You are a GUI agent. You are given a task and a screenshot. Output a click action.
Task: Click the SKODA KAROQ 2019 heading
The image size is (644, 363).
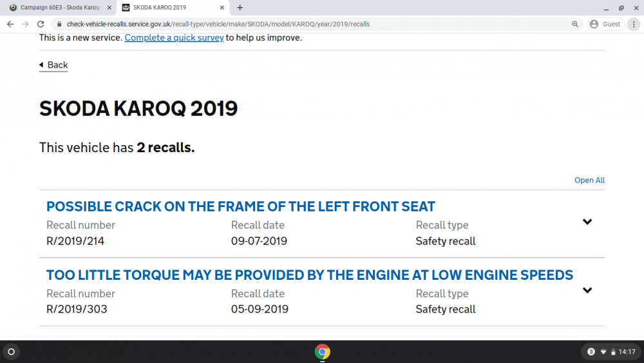click(138, 108)
